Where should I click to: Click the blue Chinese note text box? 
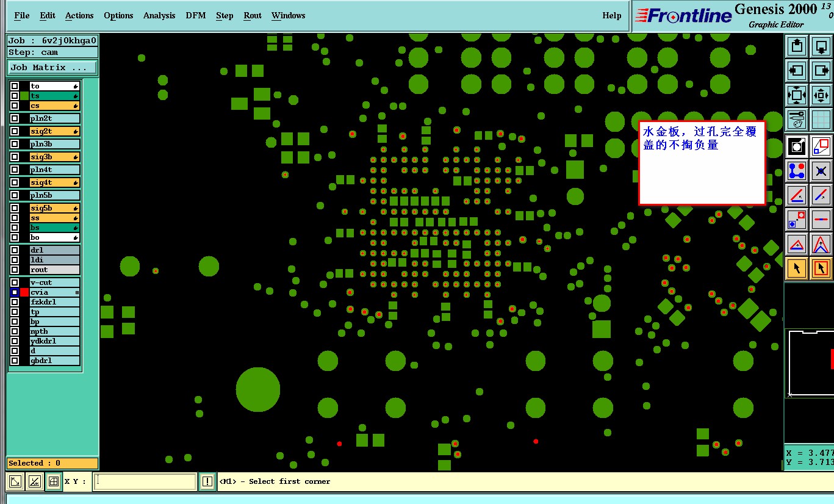[x=702, y=162]
